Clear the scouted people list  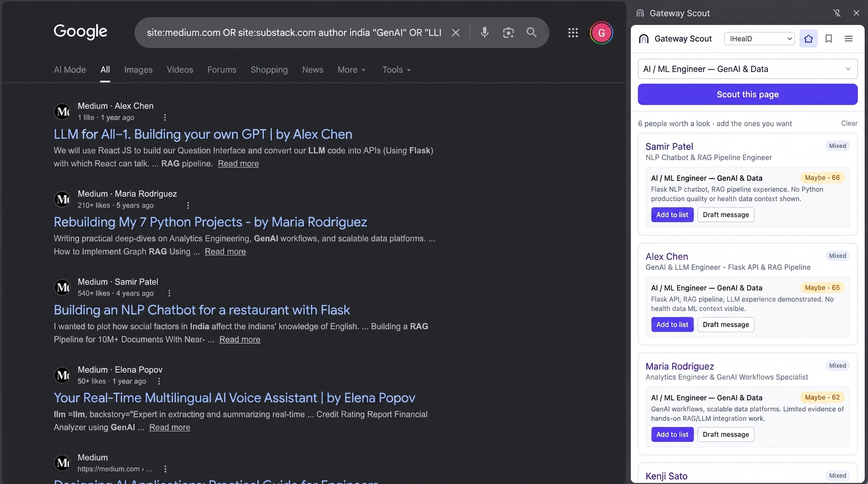pos(849,124)
